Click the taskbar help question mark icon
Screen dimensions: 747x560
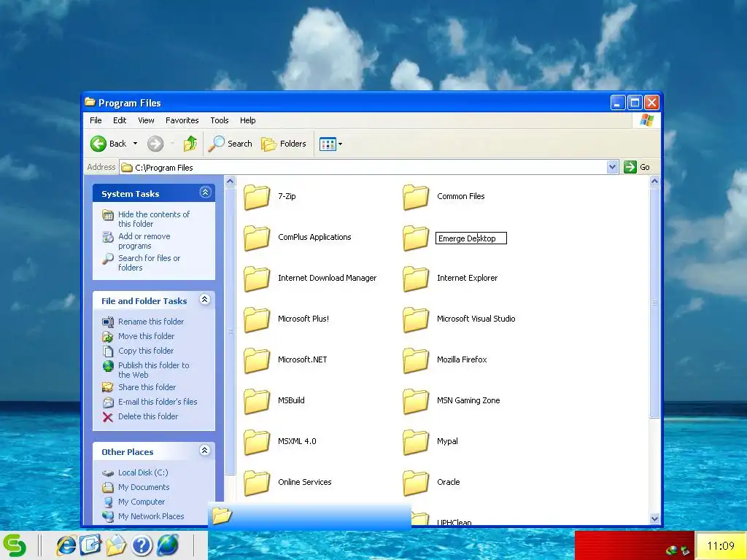coord(142,545)
